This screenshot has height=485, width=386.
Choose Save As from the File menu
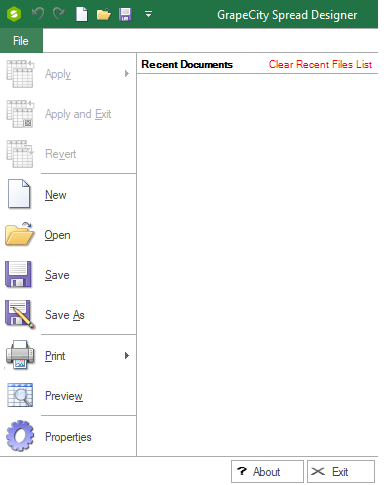(68, 315)
